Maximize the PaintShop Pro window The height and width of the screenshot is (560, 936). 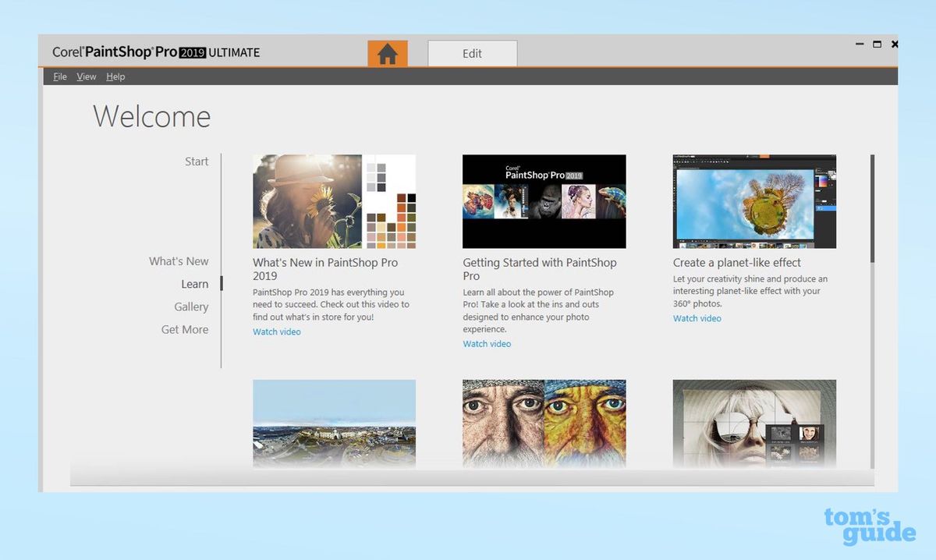[877, 44]
